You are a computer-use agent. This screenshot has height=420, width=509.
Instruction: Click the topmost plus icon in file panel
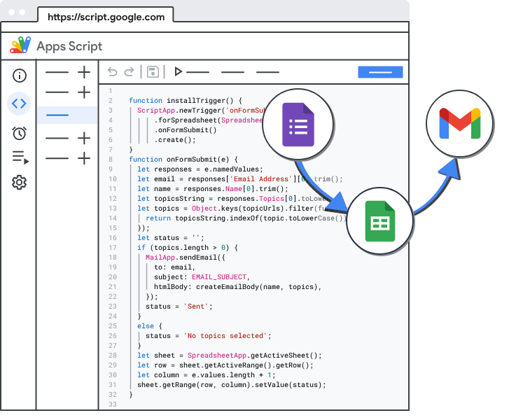84,71
